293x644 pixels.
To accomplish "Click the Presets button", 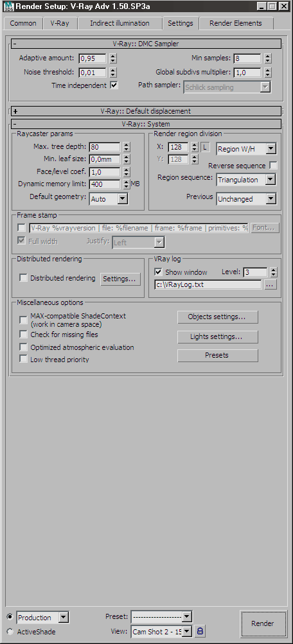I will (x=217, y=355).
